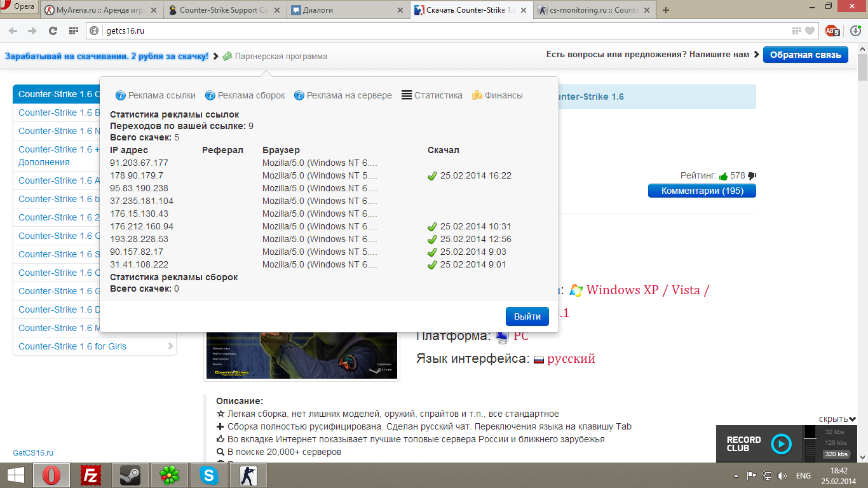Click the Выйти button
The height and width of the screenshot is (488, 868).
[527, 316]
